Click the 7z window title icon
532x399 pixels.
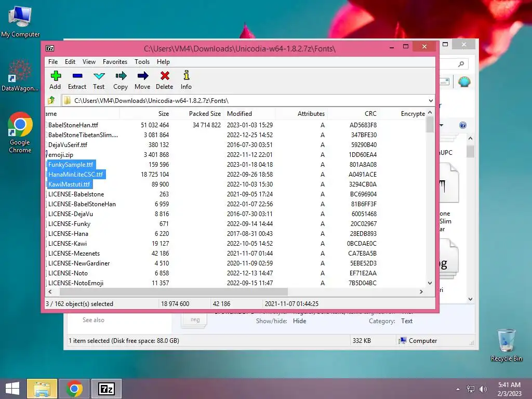[50, 48]
